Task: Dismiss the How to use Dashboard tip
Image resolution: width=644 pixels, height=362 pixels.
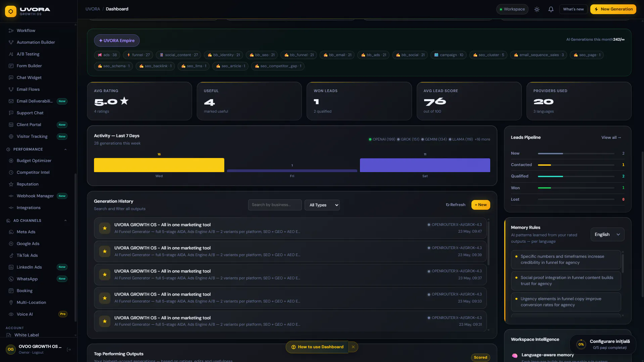Action: point(353,347)
